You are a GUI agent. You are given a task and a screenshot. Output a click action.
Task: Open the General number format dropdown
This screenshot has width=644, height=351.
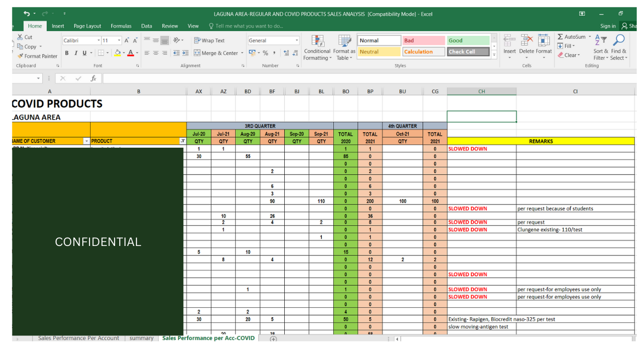297,41
